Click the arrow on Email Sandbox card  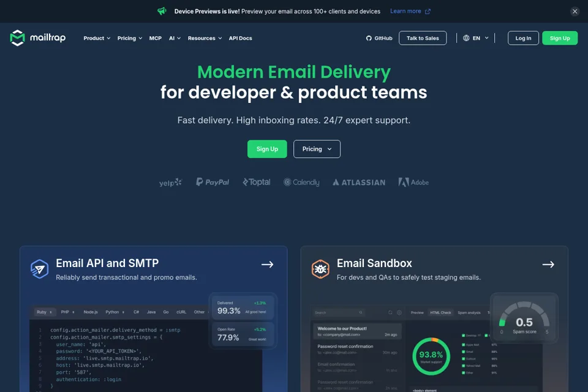(x=548, y=265)
